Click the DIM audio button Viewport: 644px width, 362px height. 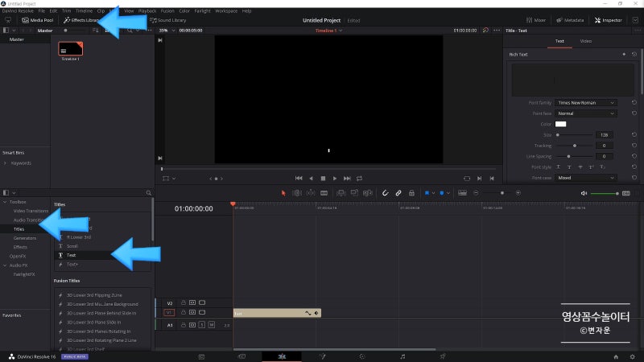(x=626, y=193)
